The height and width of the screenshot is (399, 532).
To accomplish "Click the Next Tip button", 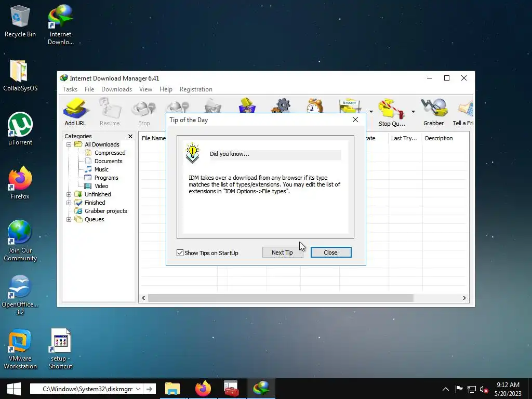I will [282, 252].
